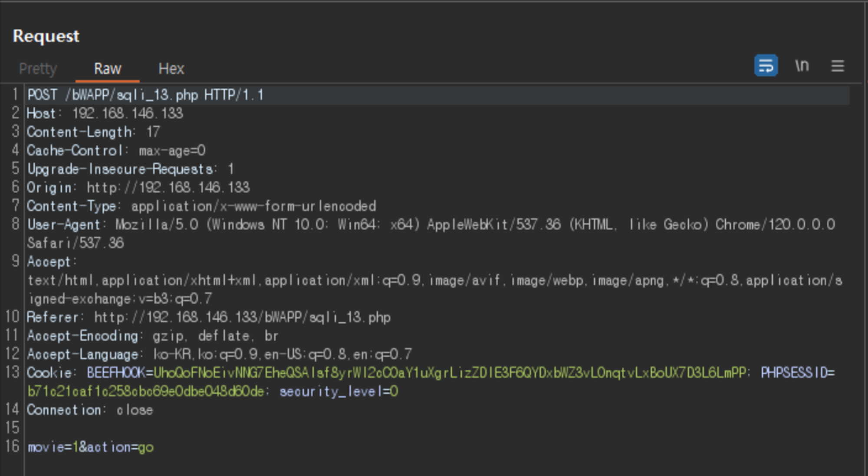Click the Connection: close header line
Viewport: 868px width, 476px height.
tap(90, 410)
